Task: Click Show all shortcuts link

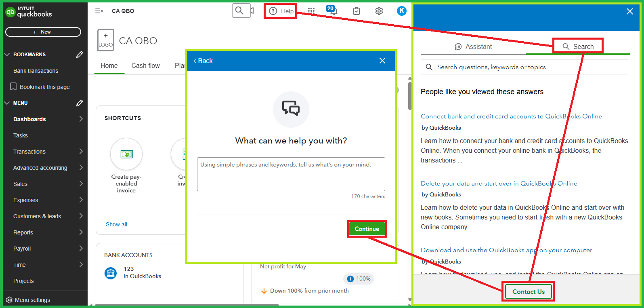Action: click(116, 224)
